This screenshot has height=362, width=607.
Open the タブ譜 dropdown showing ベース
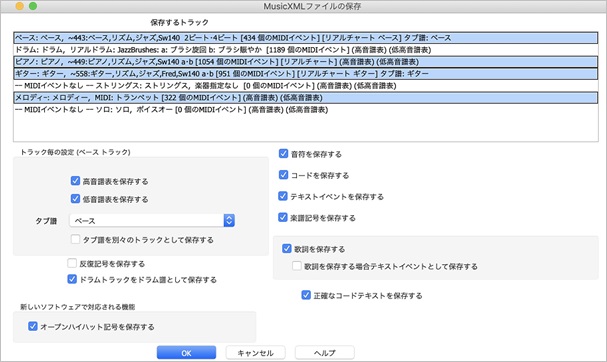tap(152, 221)
